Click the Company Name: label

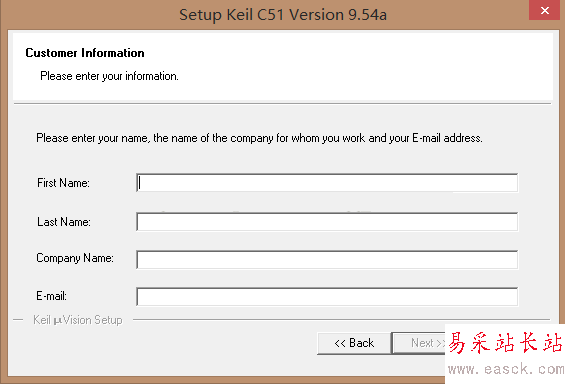(x=75, y=258)
